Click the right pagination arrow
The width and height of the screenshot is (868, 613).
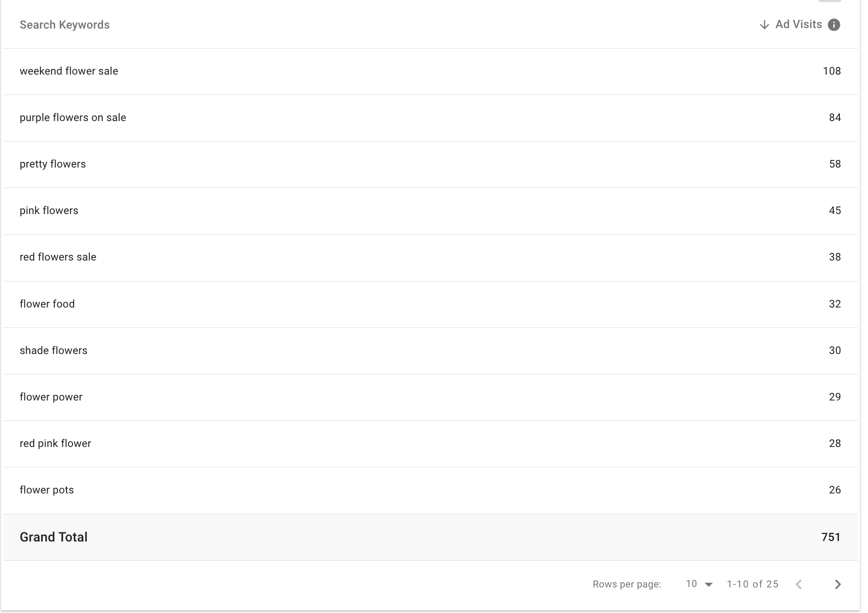coord(837,584)
